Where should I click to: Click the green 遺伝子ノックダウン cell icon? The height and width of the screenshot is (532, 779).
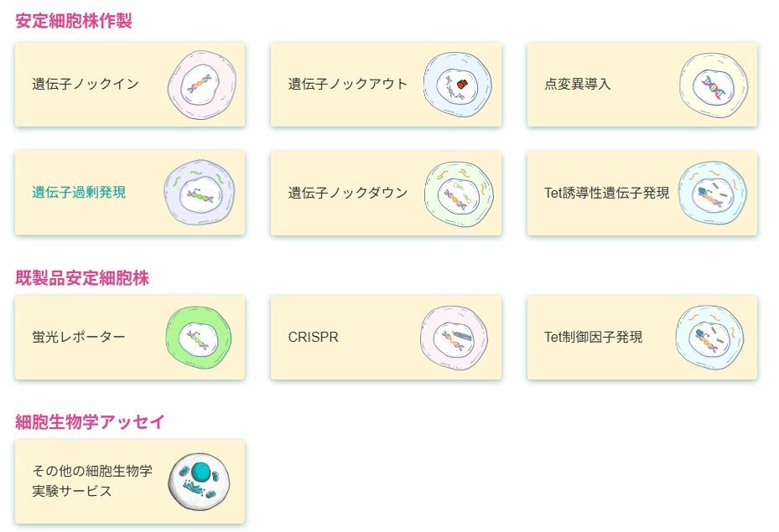tap(459, 194)
